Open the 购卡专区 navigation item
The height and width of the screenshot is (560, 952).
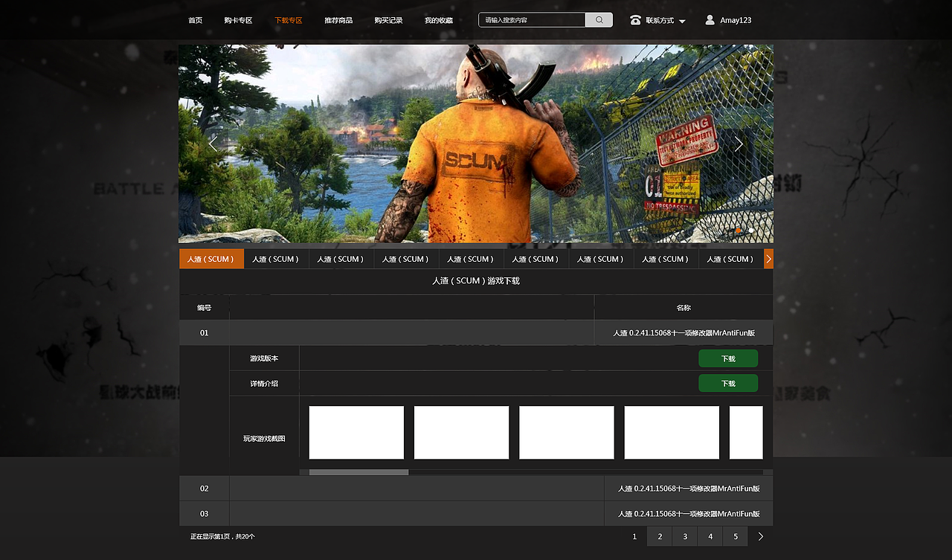point(238,20)
